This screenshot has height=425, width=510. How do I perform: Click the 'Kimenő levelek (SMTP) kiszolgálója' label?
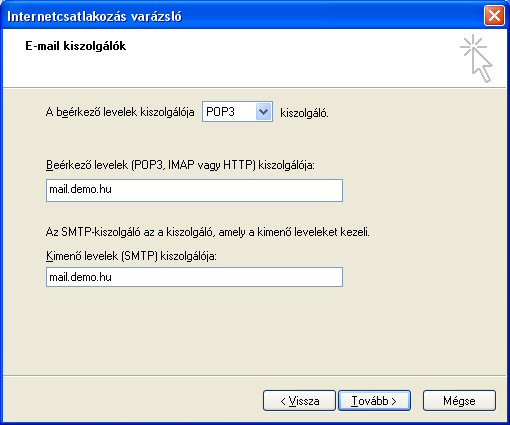tap(131, 256)
